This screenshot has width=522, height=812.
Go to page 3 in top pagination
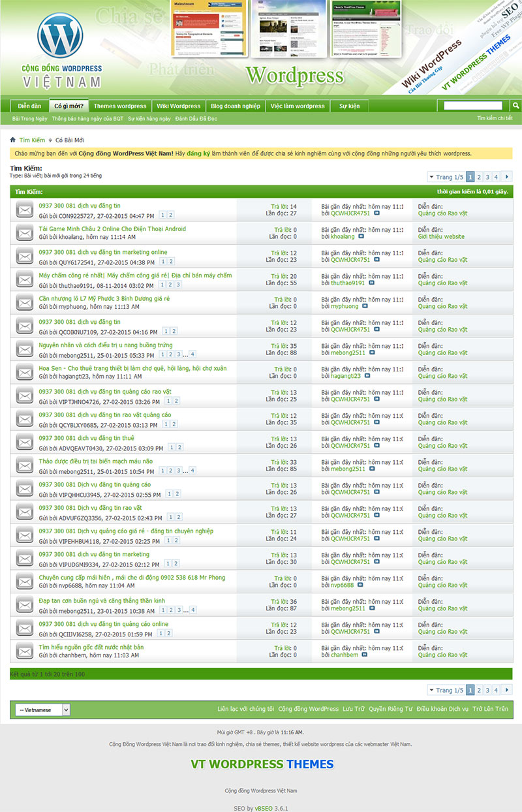[x=487, y=177]
